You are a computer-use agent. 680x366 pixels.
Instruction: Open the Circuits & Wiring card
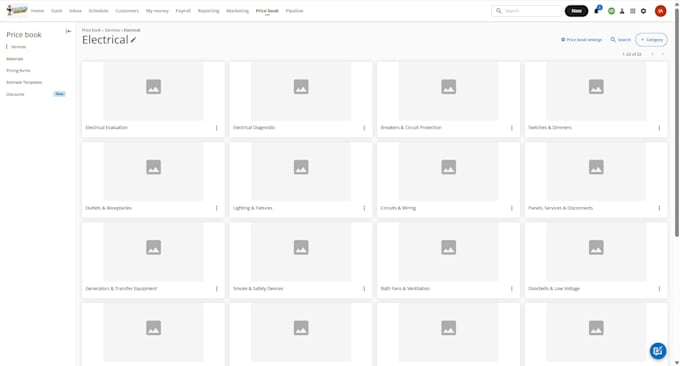[448, 180]
